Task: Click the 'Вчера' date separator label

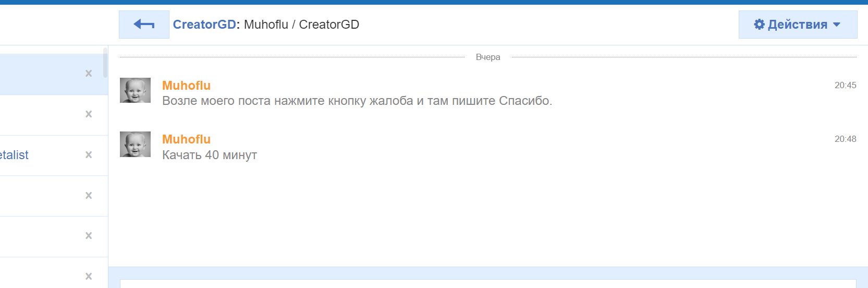Action: click(x=488, y=57)
